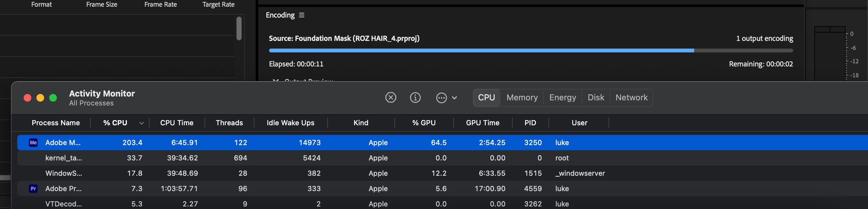Viewport: 868px width, 209px height.
Task: Click the Target Rate column header
Action: click(x=218, y=4)
